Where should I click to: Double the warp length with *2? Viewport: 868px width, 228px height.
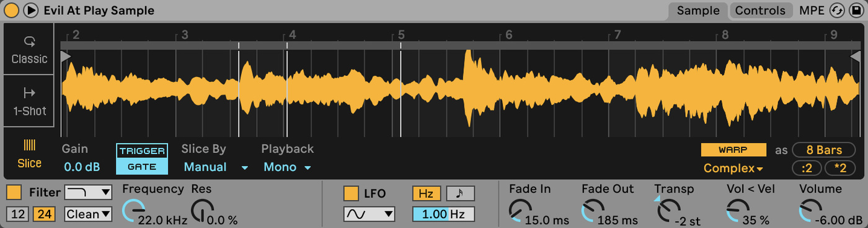click(841, 168)
